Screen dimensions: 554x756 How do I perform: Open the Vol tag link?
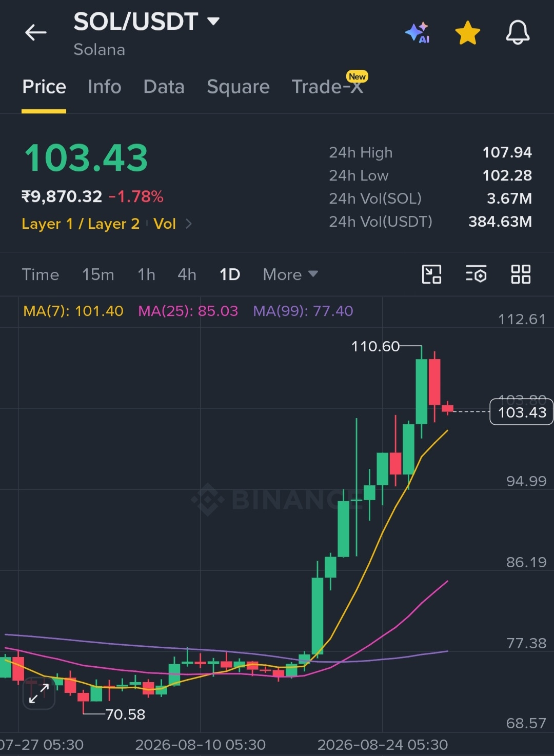coord(165,224)
